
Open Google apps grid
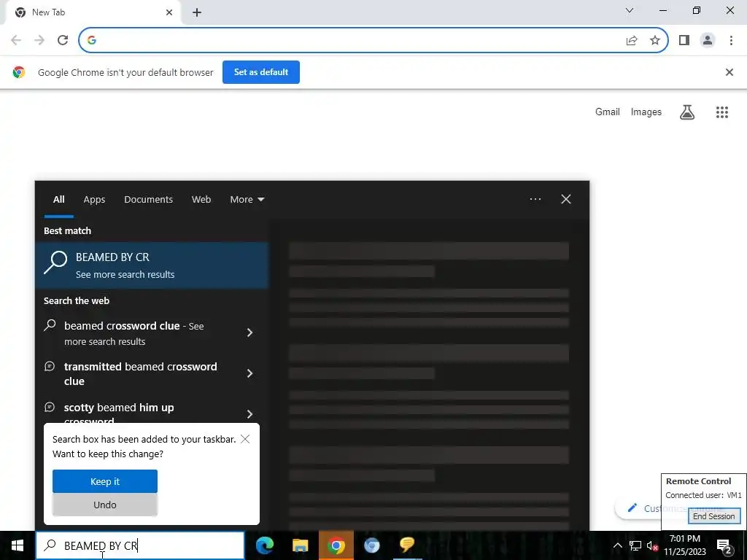pyautogui.click(x=722, y=112)
